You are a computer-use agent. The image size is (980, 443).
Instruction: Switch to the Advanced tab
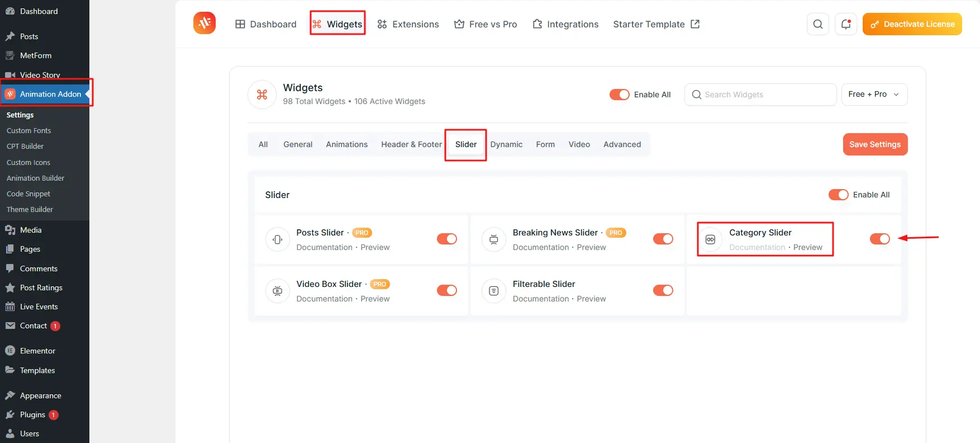[622, 144]
